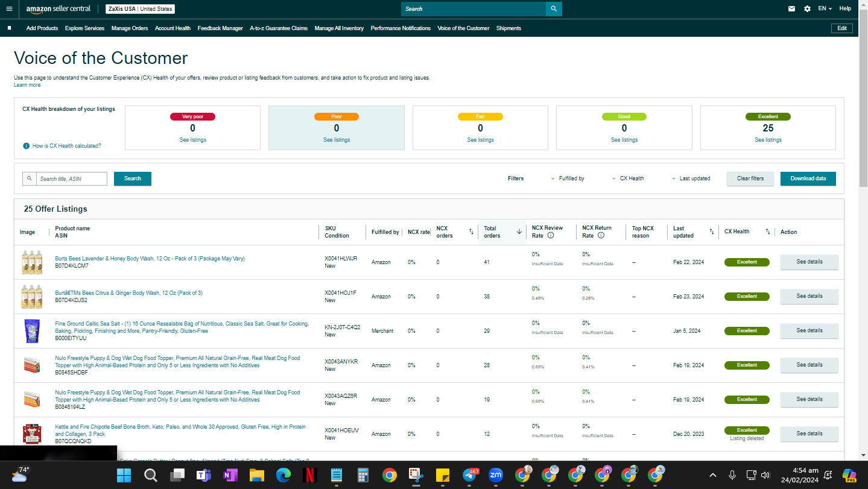Open Feedback Manager
Image resolution: width=868 pixels, height=489 pixels.
point(220,28)
